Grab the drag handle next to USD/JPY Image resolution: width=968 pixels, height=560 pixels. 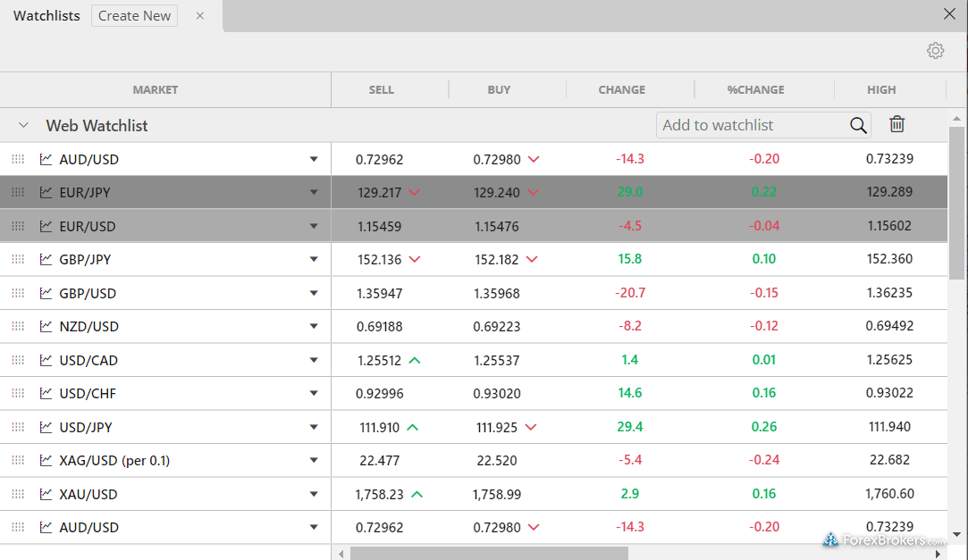click(17, 427)
